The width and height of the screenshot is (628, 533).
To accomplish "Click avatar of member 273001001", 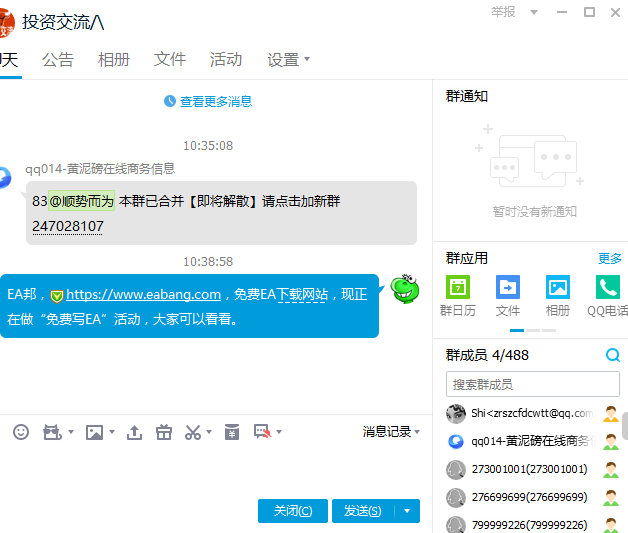I will (x=456, y=469).
